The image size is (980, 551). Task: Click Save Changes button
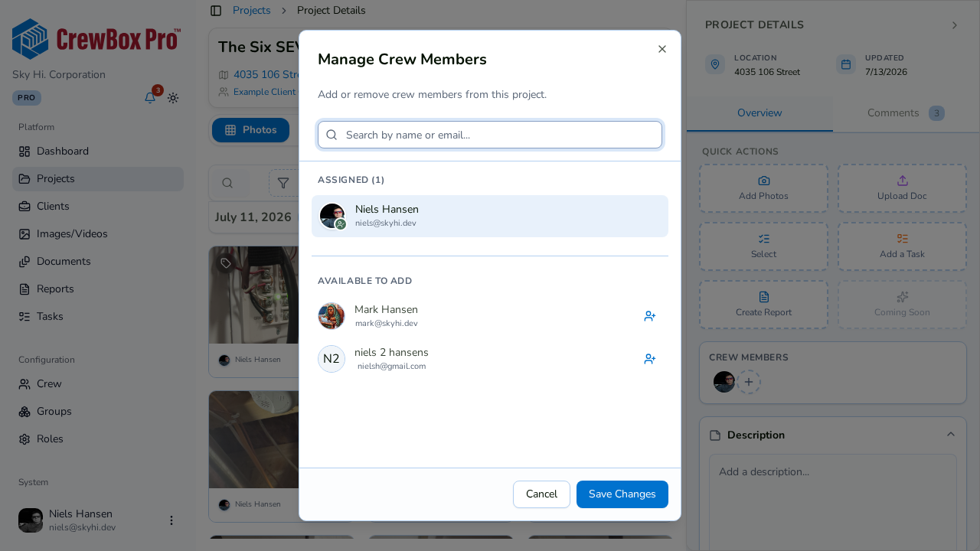(x=622, y=494)
